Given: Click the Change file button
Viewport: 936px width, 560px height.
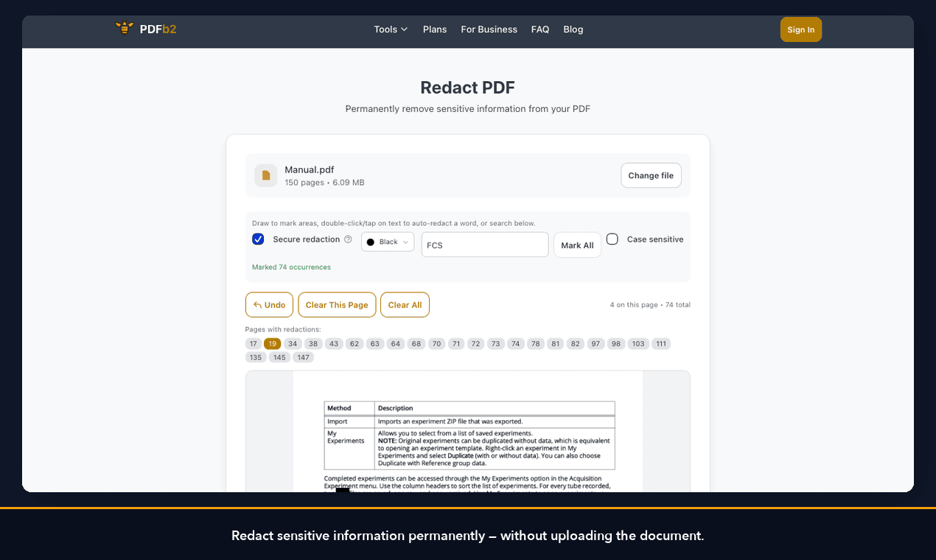Looking at the screenshot, I should [x=651, y=175].
